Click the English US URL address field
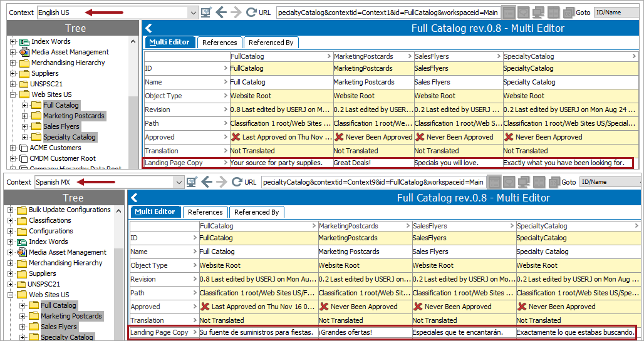This screenshot has height=341, width=644. (388, 13)
